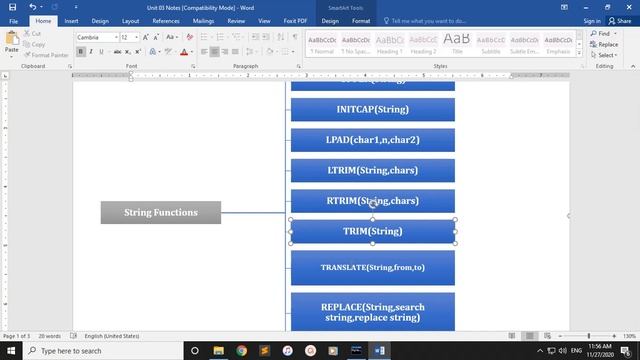Open the Select dropdown in Editing group
Viewport: 640px width, 360px height.
pyautogui.click(x=604, y=55)
